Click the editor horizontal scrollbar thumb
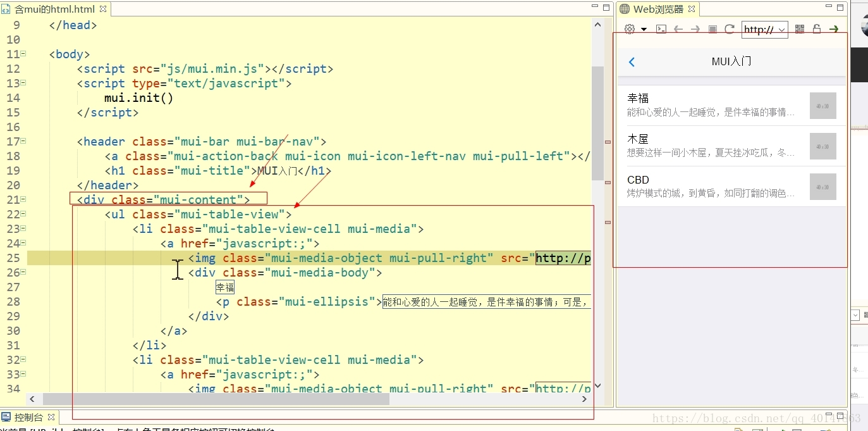This screenshot has width=868, height=431. tap(216, 399)
